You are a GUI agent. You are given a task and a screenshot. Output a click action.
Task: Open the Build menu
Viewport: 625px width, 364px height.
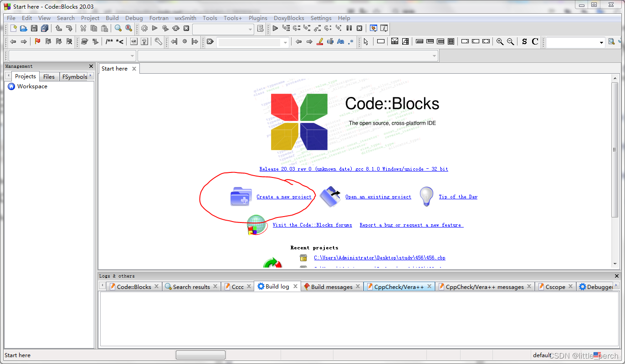tap(112, 18)
